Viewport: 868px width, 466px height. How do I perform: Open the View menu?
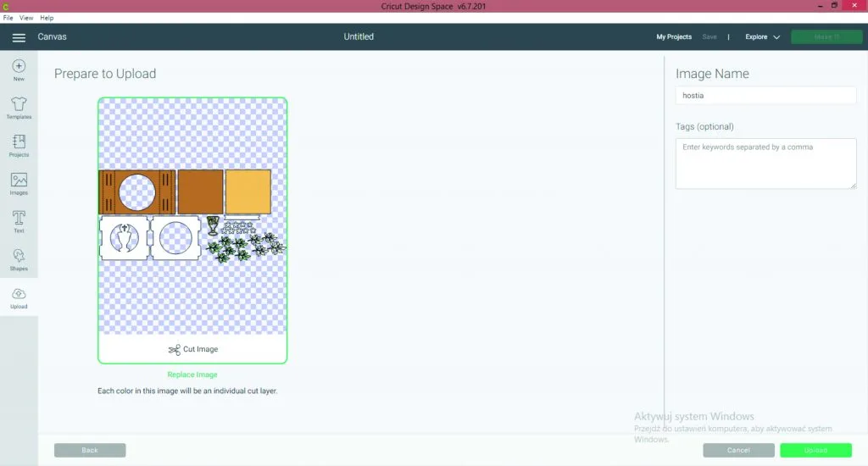tap(26, 18)
